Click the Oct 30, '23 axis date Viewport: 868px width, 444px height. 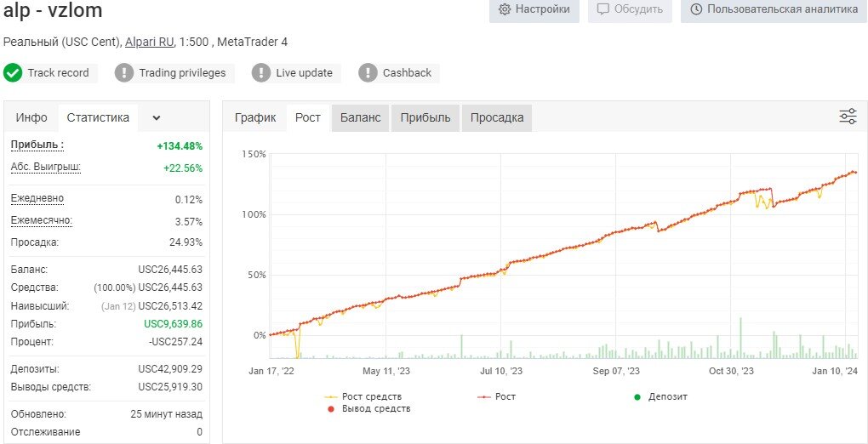(731, 372)
